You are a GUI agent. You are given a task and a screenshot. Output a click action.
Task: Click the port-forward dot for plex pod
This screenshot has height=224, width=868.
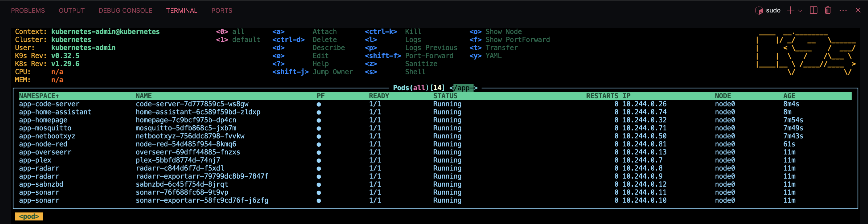tap(318, 161)
